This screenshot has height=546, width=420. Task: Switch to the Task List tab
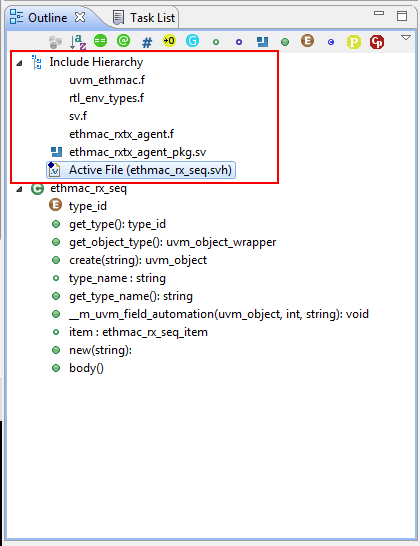(145, 17)
